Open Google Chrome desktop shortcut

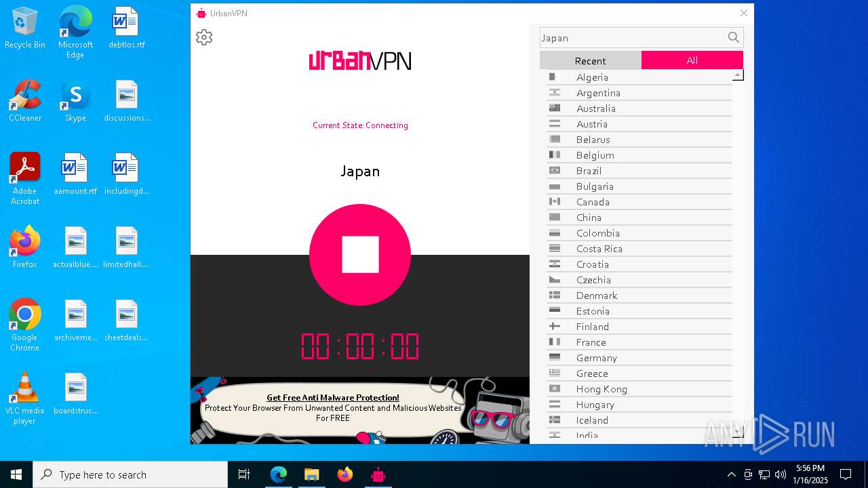[x=25, y=325]
